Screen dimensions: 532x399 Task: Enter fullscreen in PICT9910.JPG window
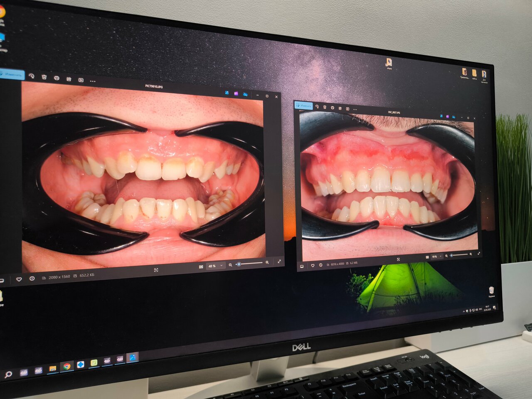(x=279, y=261)
